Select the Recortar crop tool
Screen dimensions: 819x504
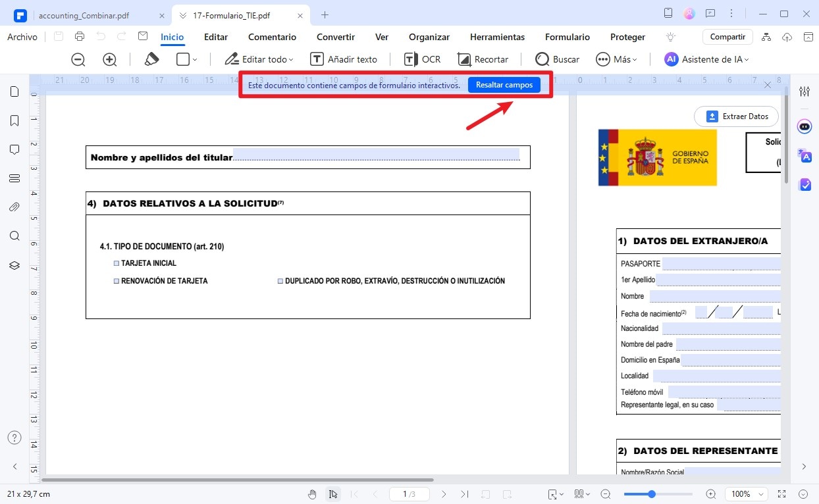click(x=483, y=59)
